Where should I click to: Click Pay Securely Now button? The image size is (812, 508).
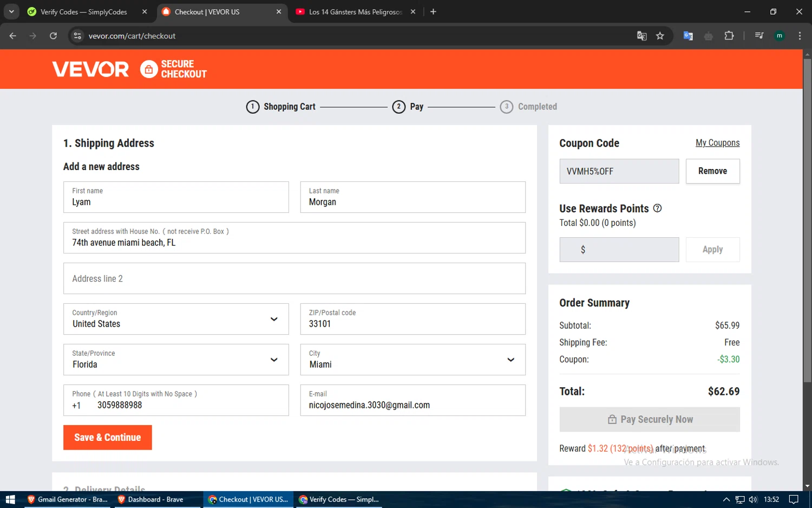coord(650,419)
